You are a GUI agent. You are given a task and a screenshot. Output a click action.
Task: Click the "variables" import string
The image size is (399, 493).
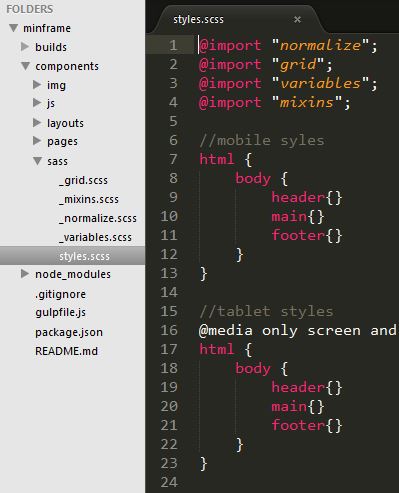pyautogui.click(x=320, y=83)
